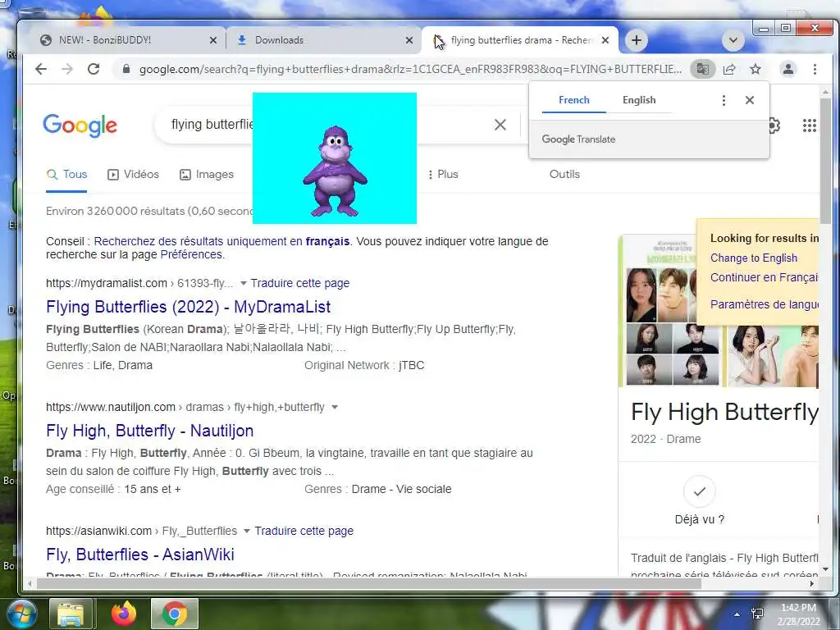Select French in translate popup

573,100
